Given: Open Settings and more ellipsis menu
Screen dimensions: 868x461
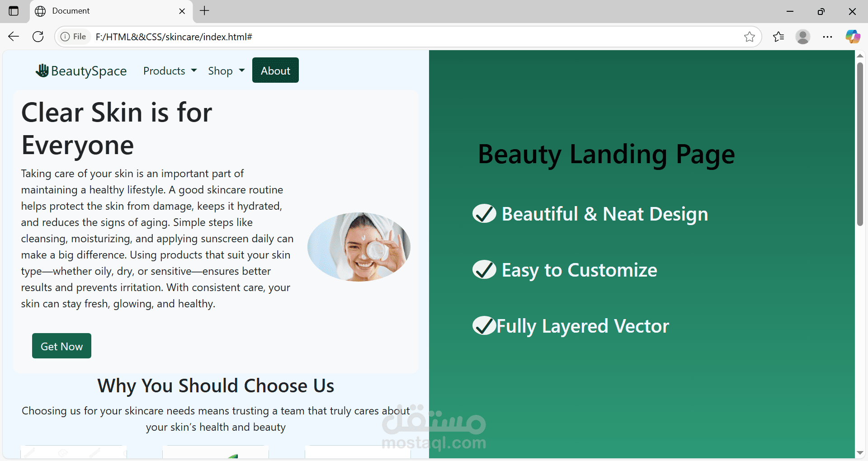Looking at the screenshot, I should click(x=827, y=37).
